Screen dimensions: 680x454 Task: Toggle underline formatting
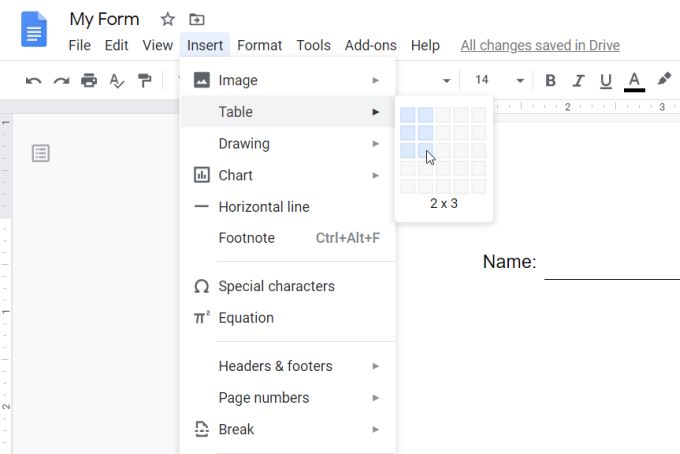[x=606, y=80]
